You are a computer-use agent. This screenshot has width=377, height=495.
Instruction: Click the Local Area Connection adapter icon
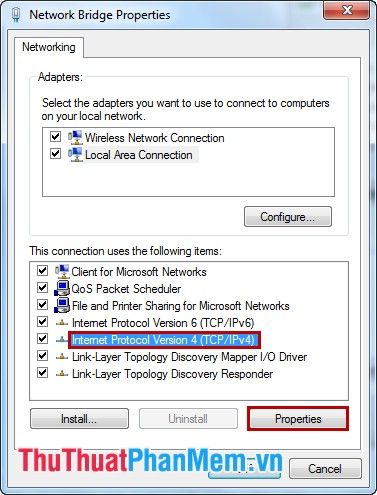75,154
